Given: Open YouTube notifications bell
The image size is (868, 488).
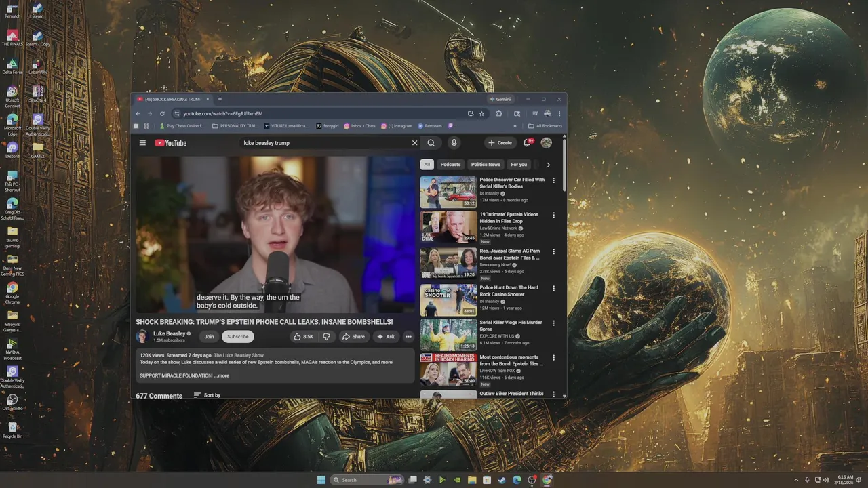Looking at the screenshot, I should point(527,143).
